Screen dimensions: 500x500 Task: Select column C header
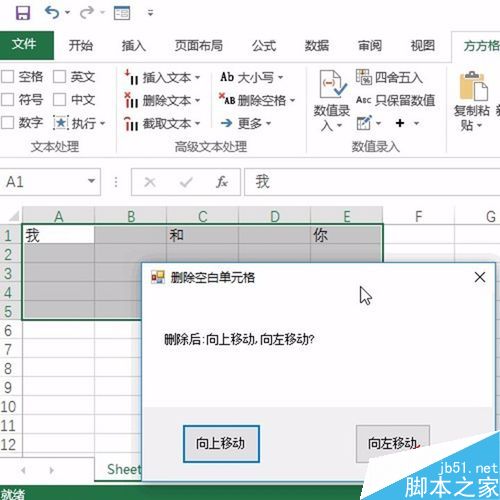[x=203, y=216]
